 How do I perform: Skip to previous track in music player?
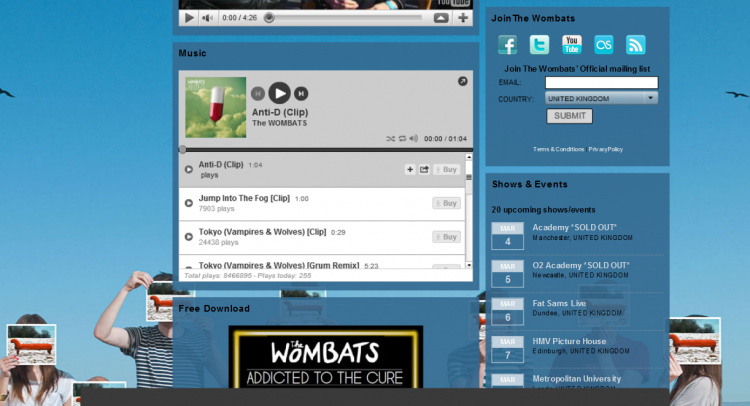pyautogui.click(x=258, y=94)
